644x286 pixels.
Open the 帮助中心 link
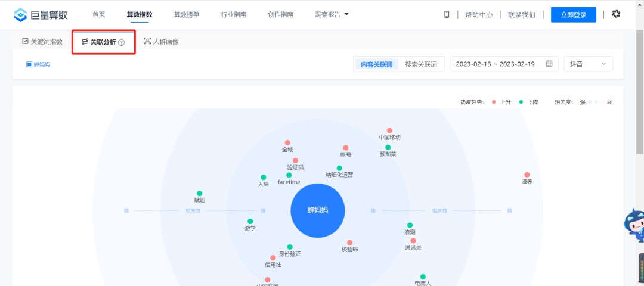(478, 15)
